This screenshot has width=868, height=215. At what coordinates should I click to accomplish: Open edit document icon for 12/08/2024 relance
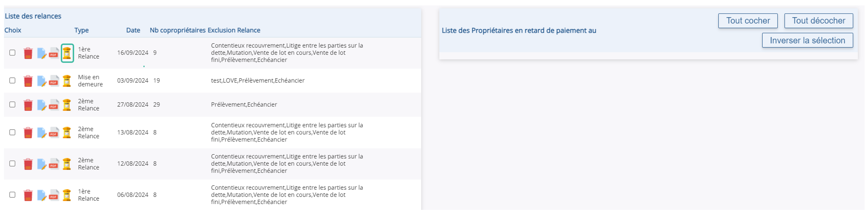41,164
